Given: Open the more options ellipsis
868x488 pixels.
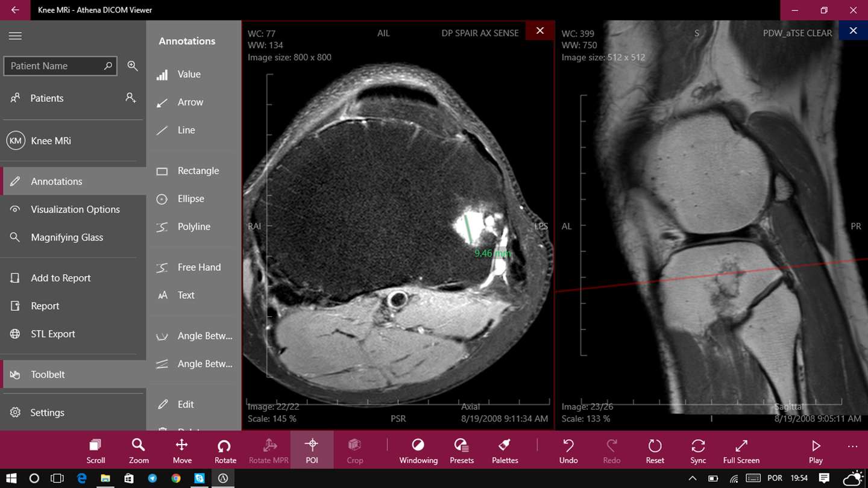Looking at the screenshot, I should click(852, 446).
